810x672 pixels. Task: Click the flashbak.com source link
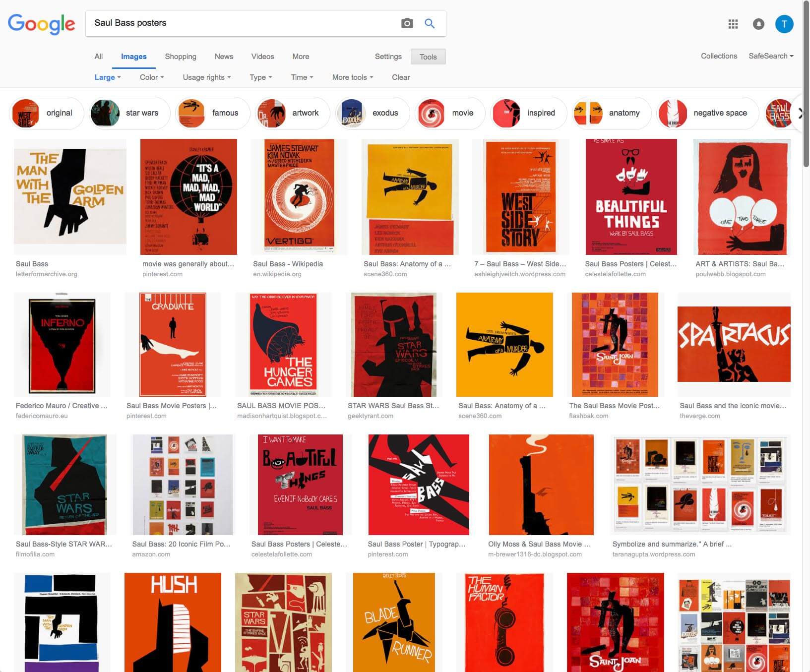pos(589,416)
